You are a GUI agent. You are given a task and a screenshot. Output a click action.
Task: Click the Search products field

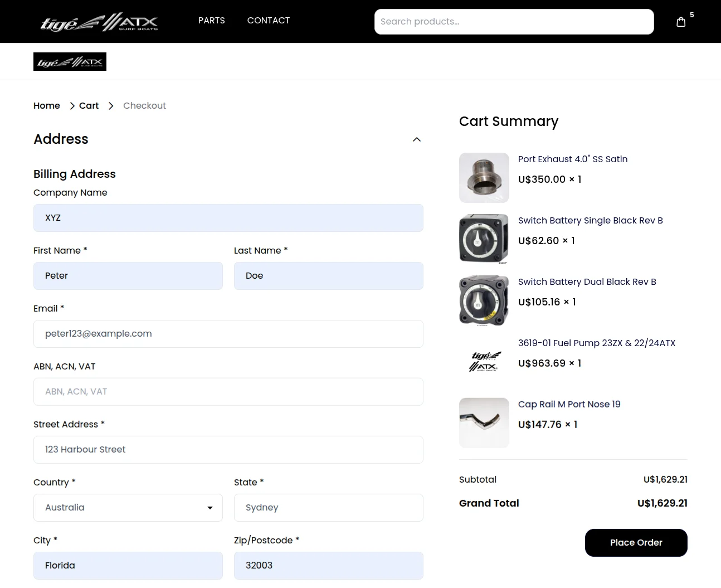(x=514, y=21)
